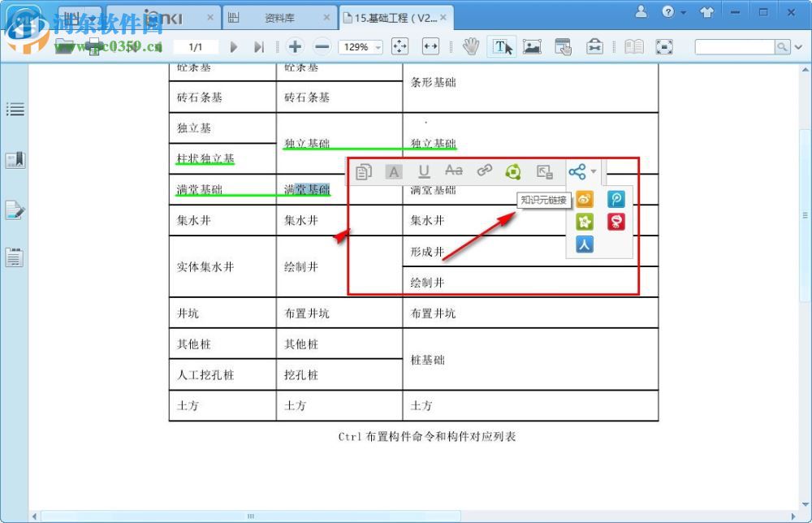The width and height of the screenshot is (812, 523).
Task: Apply underline to the selected text
Action: tap(424, 171)
